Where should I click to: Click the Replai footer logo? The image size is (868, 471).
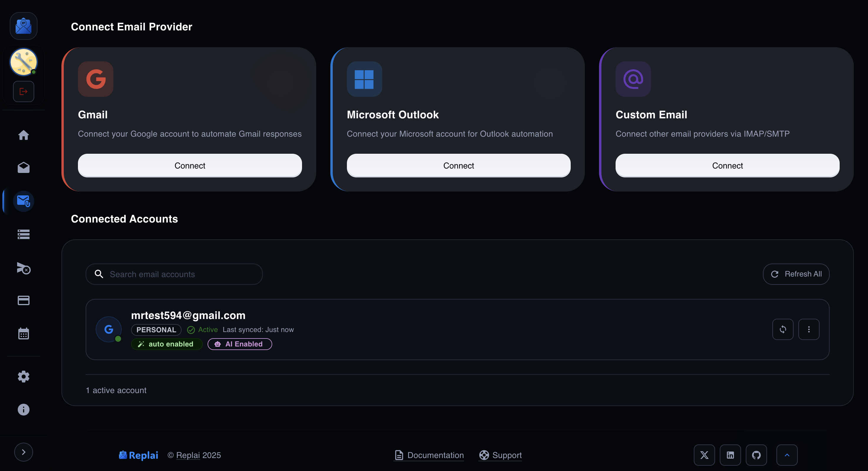[x=138, y=455]
